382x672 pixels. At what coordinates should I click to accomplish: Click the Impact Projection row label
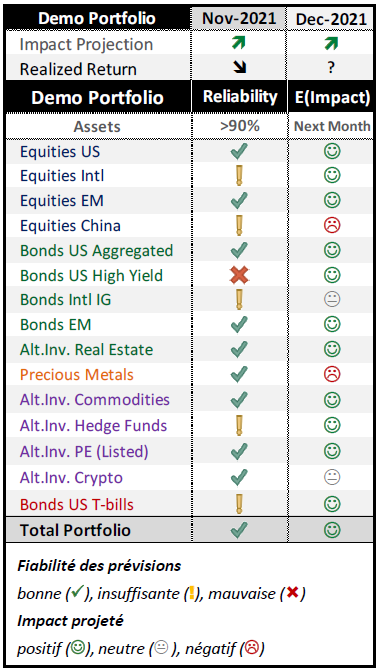(x=86, y=45)
